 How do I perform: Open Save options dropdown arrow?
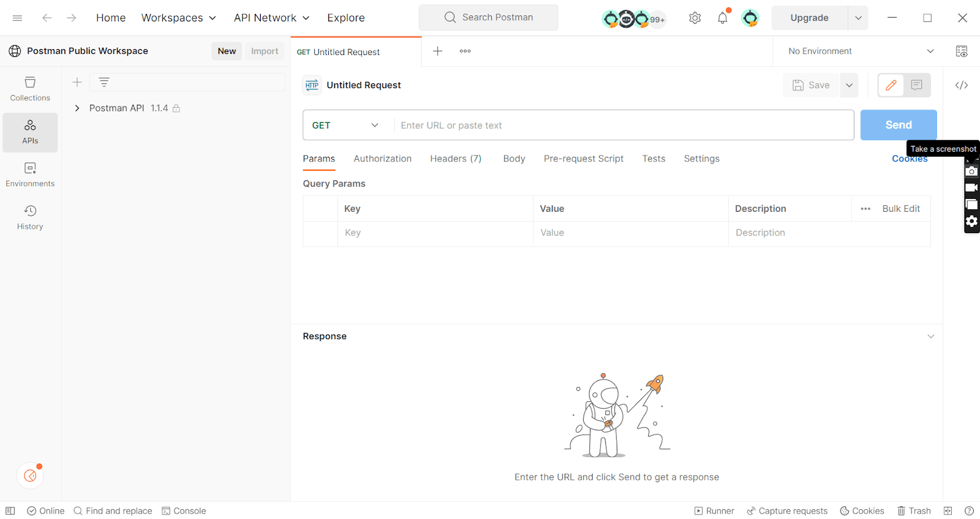pyautogui.click(x=849, y=85)
